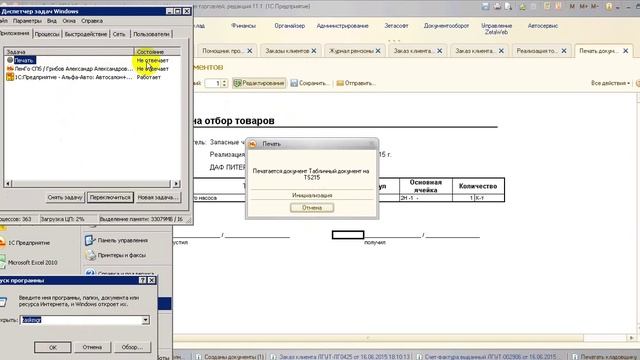Click the copies count stepper arrows
The height and width of the screenshot is (360, 640).
(224, 83)
